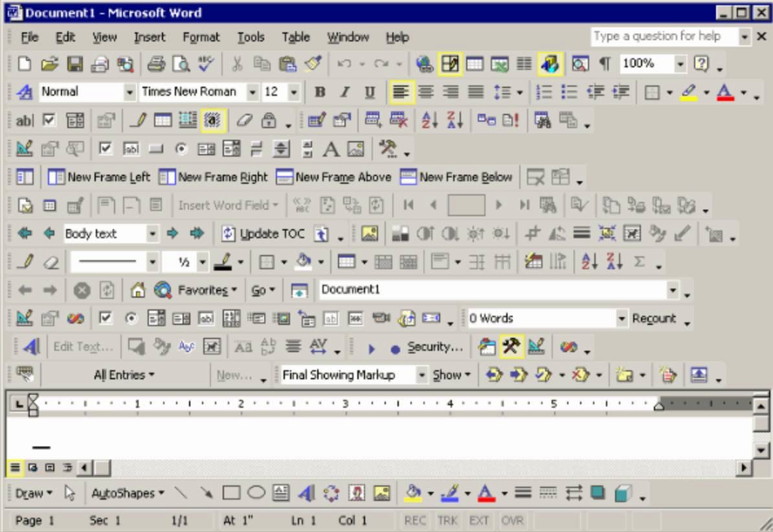Center align the paragraph

[x=426, y=92]
